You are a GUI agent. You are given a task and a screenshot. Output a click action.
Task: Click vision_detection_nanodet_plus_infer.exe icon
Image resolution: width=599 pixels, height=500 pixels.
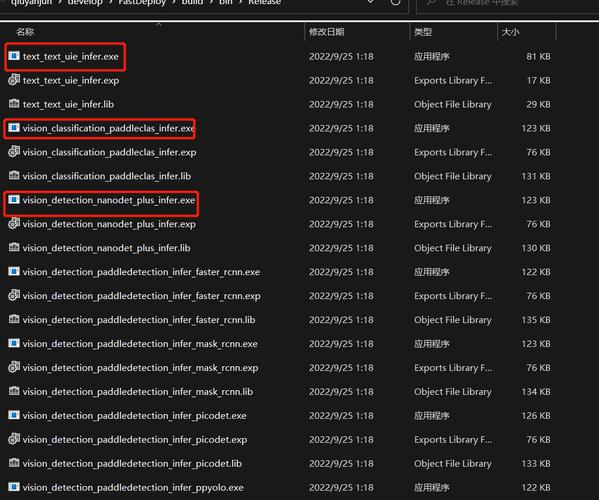click(x=14, y=200)
